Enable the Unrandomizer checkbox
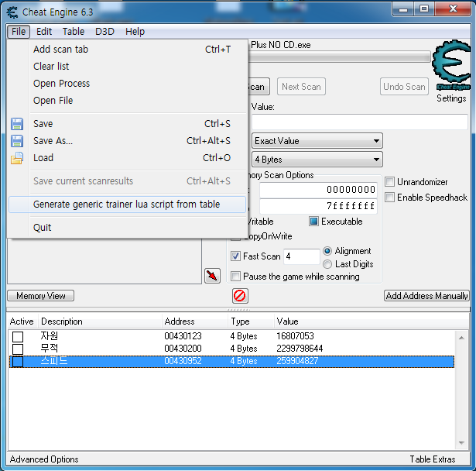 389,182
